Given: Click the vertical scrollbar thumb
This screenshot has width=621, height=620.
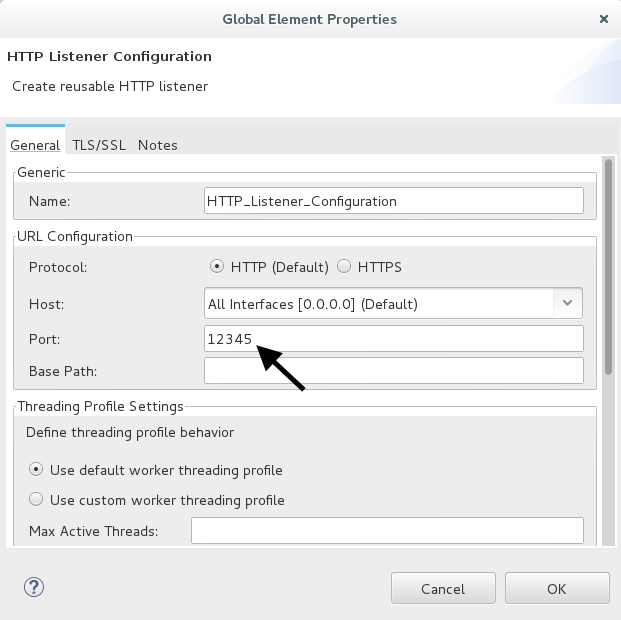Looking at the screenshot, I should [608, 266].
